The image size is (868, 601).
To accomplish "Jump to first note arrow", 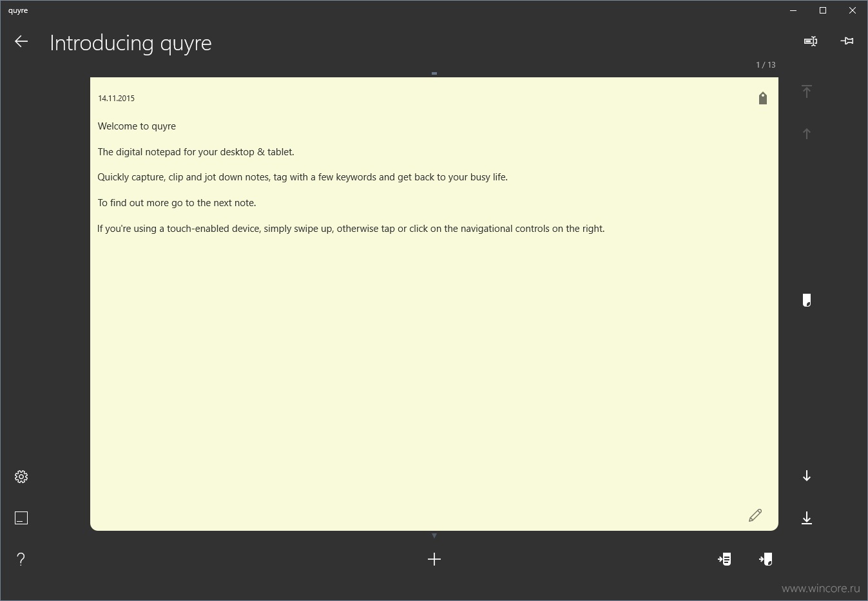I will click(807, 91).
